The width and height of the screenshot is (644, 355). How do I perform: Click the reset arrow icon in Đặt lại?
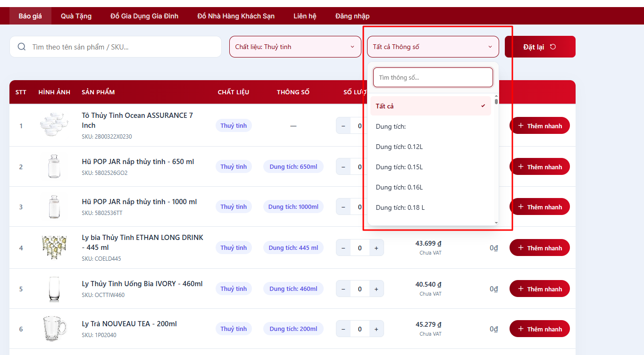pos(553,47)
